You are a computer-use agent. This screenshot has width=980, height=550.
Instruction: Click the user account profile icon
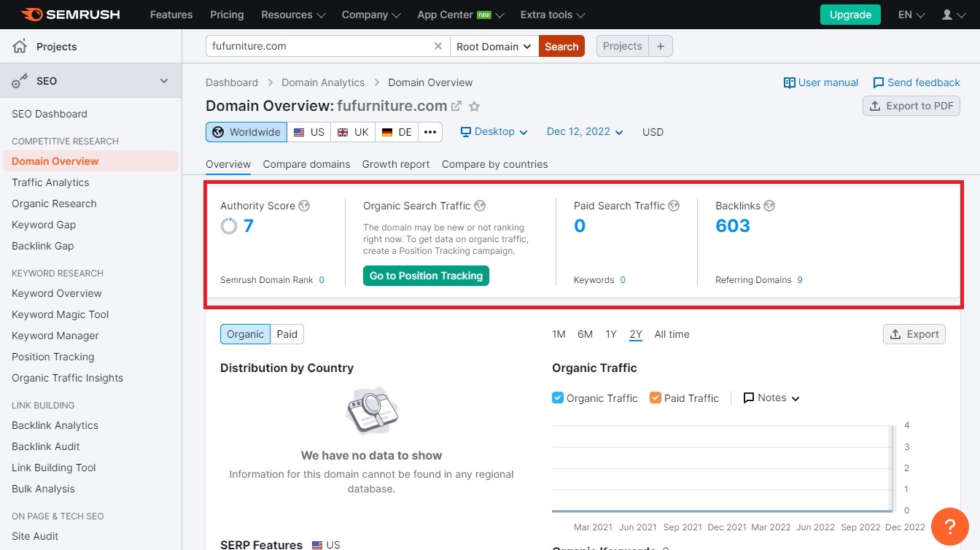(x=947, y=15)
